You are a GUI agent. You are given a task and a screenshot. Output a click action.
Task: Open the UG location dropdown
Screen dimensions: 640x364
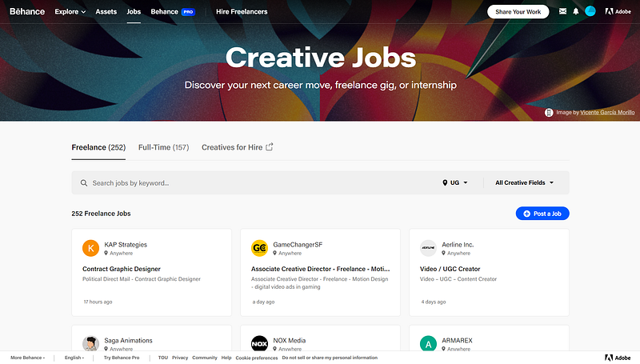(455, 183)
